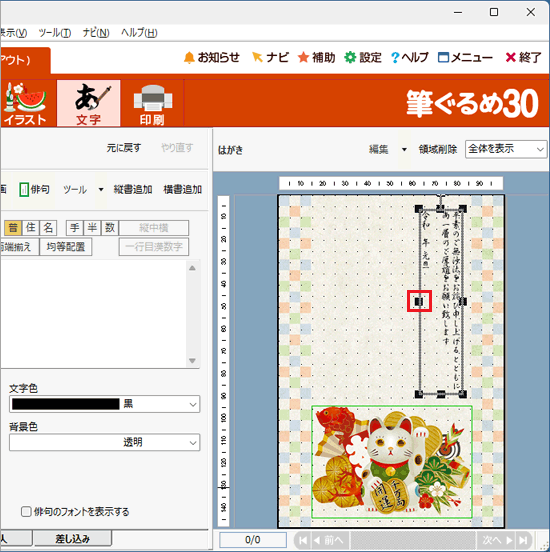Click the 縦書追加 button

tap(133, 189)
